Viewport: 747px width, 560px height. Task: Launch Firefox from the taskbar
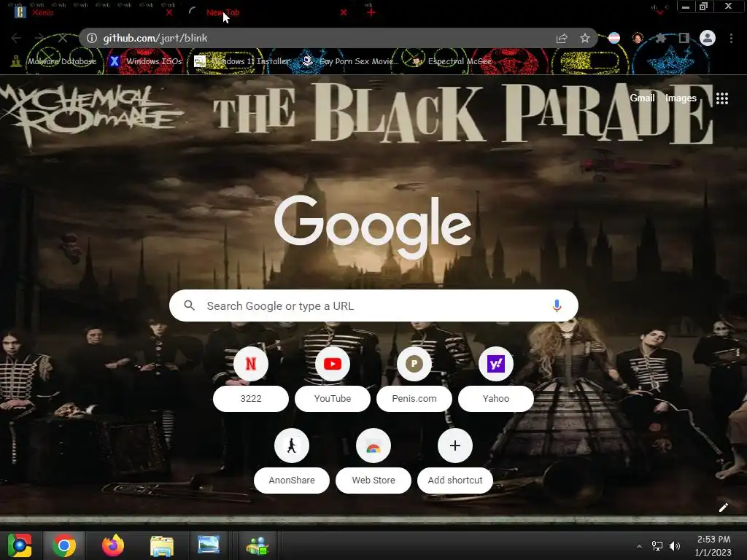(x=113, y=545)
